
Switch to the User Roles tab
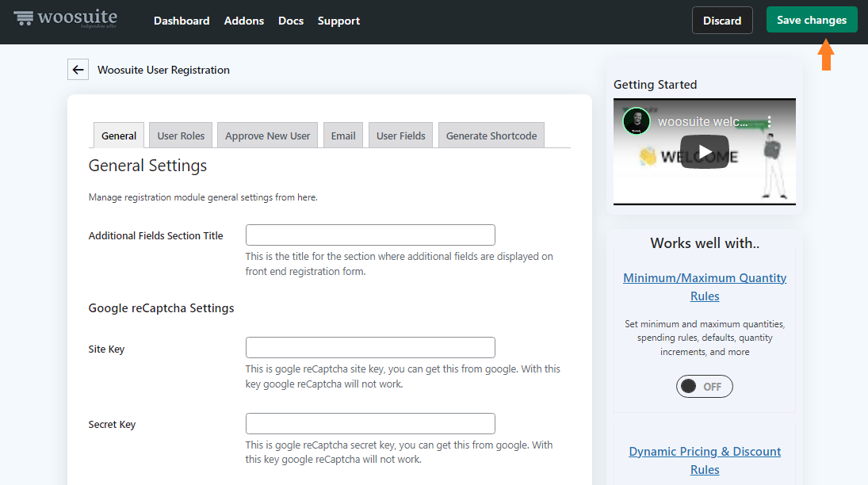[x=181, y=136]
